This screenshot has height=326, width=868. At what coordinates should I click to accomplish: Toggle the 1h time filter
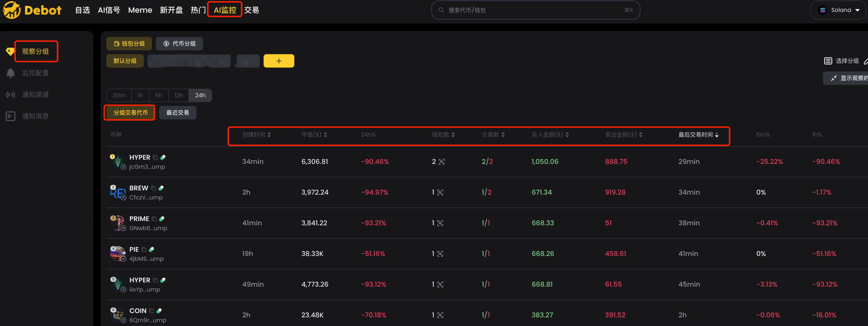139,95
